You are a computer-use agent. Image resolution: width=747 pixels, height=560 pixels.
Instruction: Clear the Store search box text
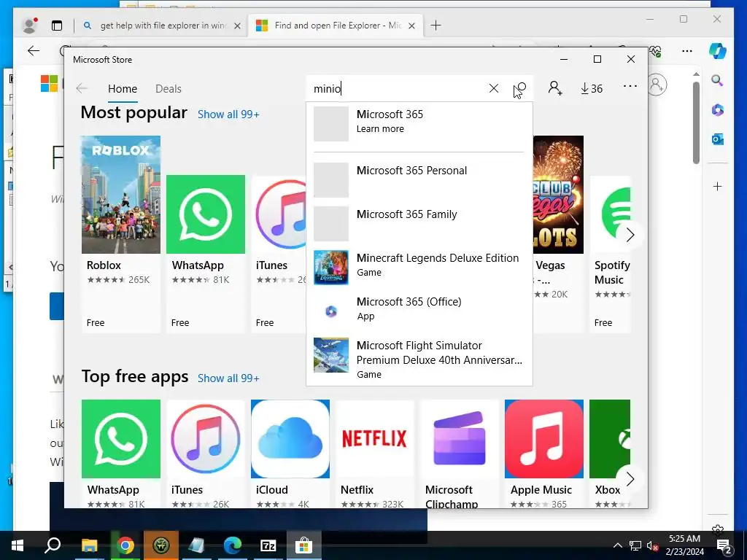coord(494,88)
